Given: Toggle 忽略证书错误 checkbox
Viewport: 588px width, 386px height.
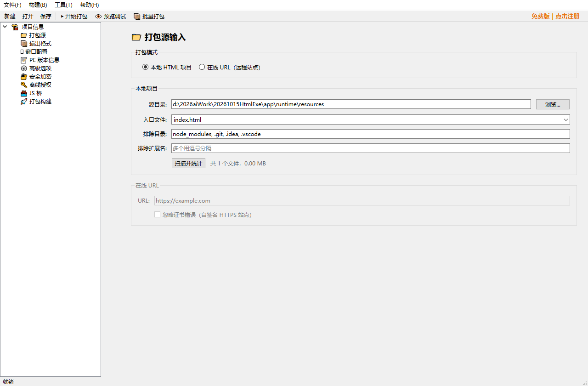Looking at the screenshot, I should (x=157, y=215).
